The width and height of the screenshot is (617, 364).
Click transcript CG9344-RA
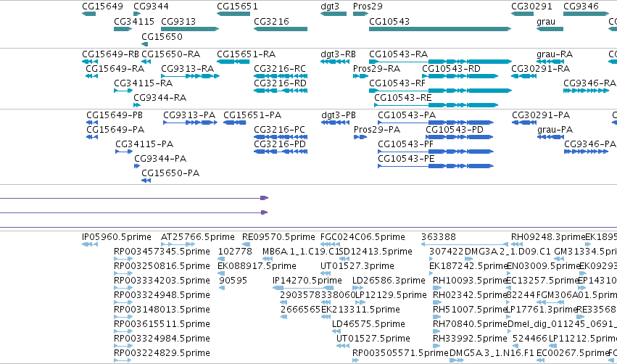click(x=160, y=98)
